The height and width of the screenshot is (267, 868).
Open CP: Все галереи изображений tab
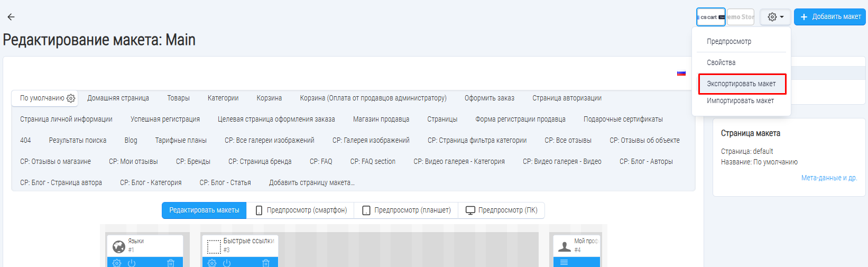coord(270,140)
